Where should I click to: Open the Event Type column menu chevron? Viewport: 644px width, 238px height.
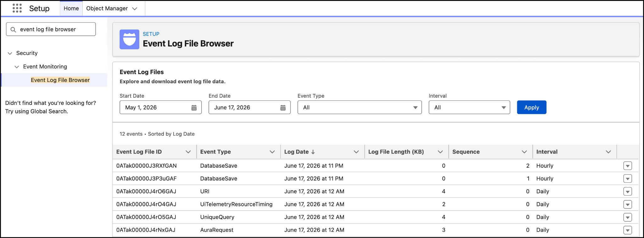coord(272,152)
